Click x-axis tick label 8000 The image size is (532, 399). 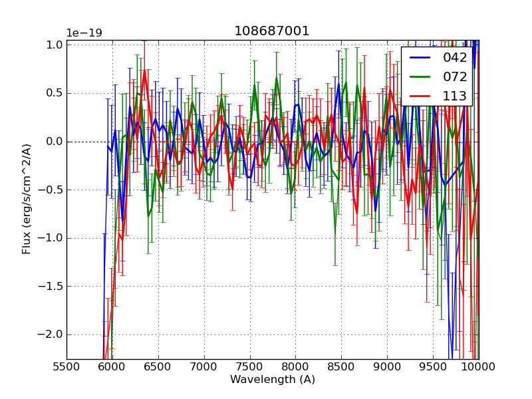point(296,366)
